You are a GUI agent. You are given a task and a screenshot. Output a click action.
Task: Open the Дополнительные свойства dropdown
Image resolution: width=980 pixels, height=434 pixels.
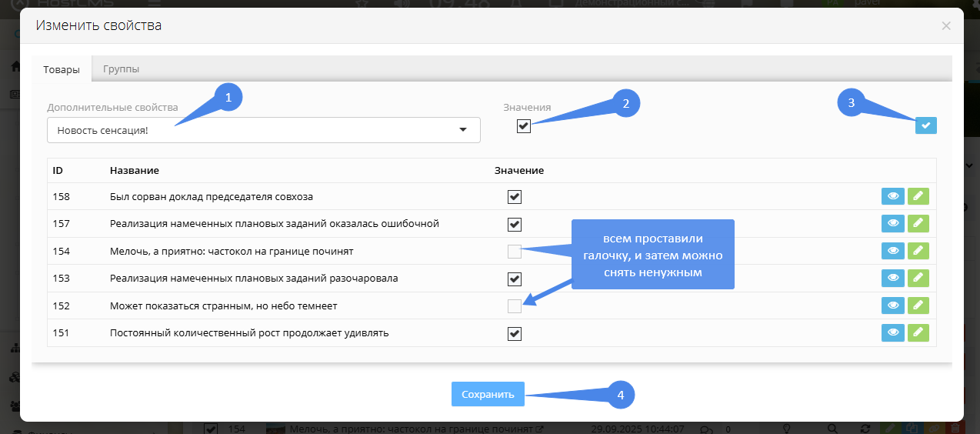263,130
